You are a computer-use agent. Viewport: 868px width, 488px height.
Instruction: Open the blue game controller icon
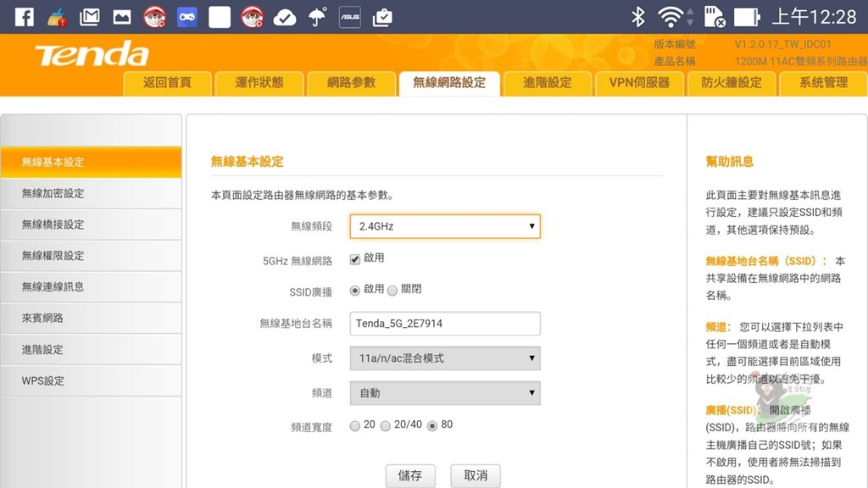click(x=187, y=17)
